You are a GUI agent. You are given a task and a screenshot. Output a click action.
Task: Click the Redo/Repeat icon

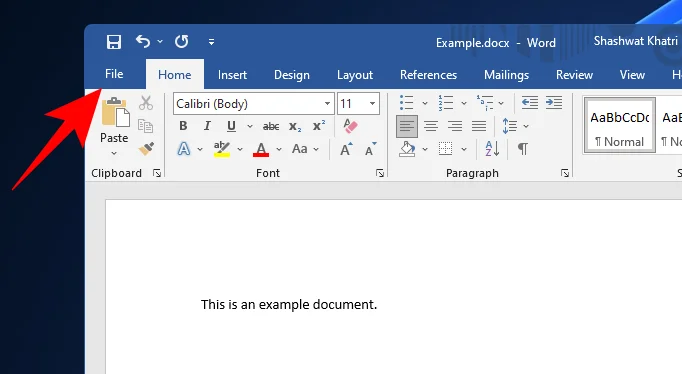(x=181, y=42)
